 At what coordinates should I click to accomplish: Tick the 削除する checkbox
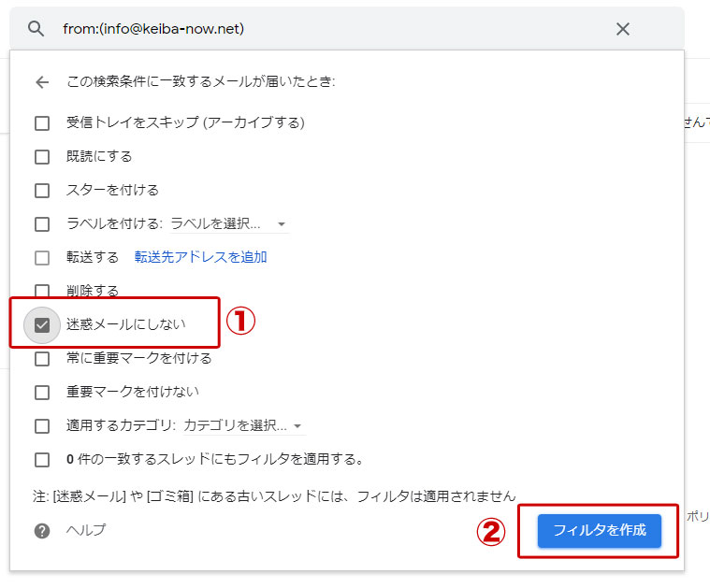42,290
